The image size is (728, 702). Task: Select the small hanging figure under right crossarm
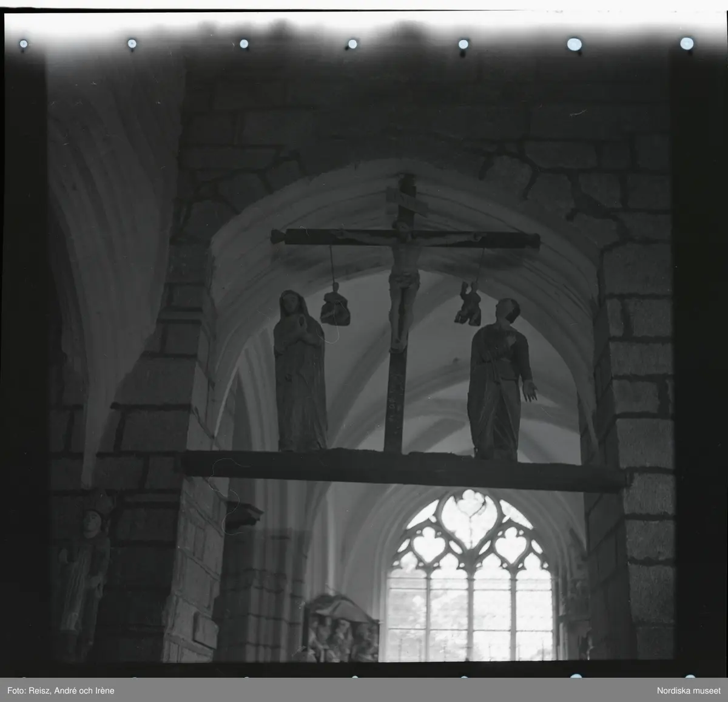pyautogui.click(x=467, y=305)
